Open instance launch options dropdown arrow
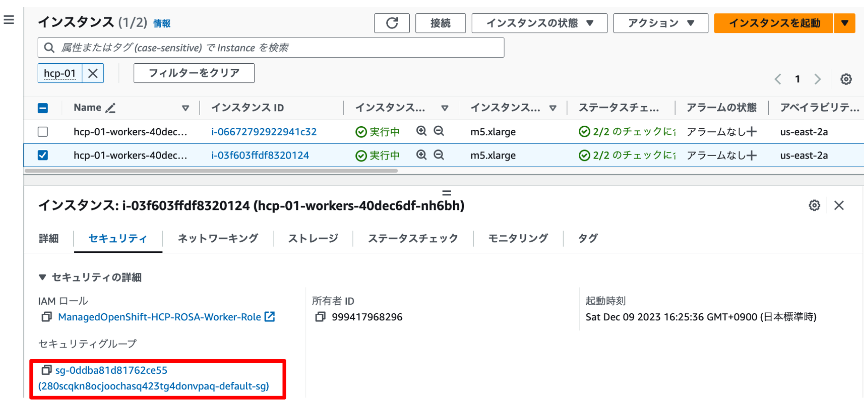This screenshot has width=868, height=408. coord(845,23)
